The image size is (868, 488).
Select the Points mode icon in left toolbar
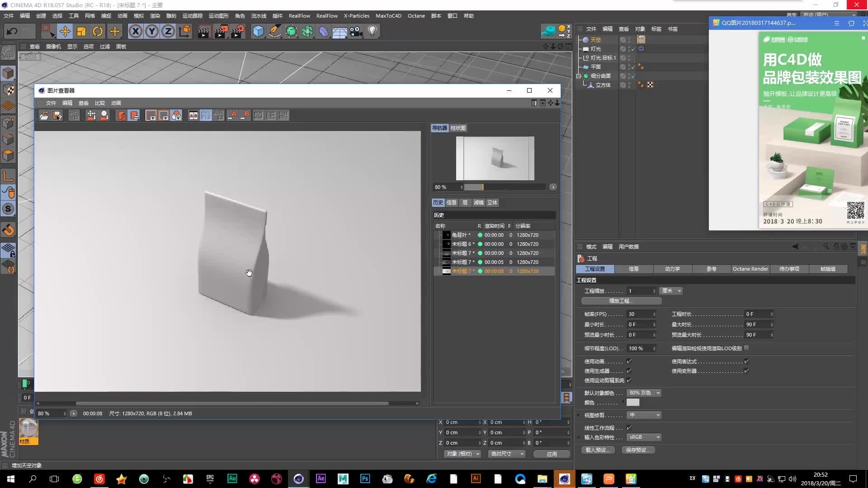8,122
